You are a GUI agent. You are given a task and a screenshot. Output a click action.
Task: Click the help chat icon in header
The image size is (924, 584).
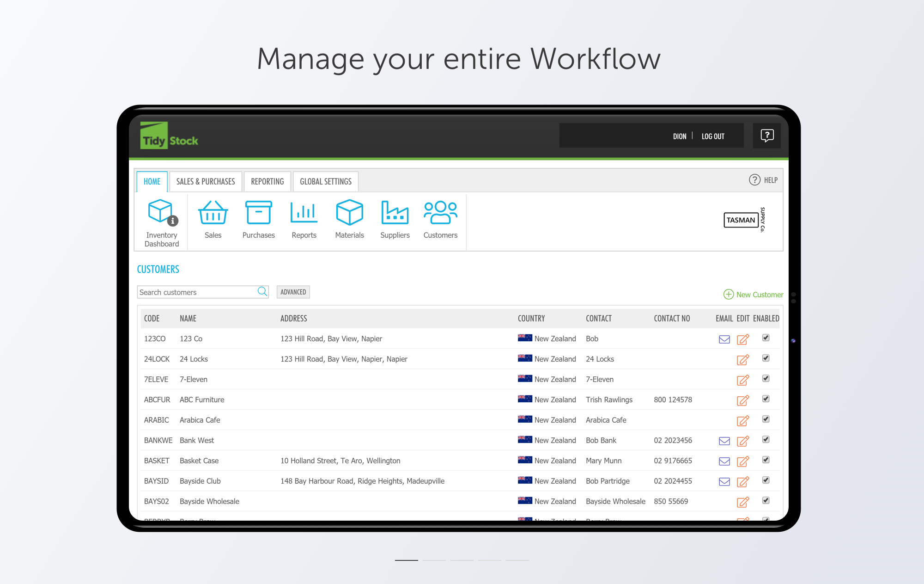pos(767,136)
